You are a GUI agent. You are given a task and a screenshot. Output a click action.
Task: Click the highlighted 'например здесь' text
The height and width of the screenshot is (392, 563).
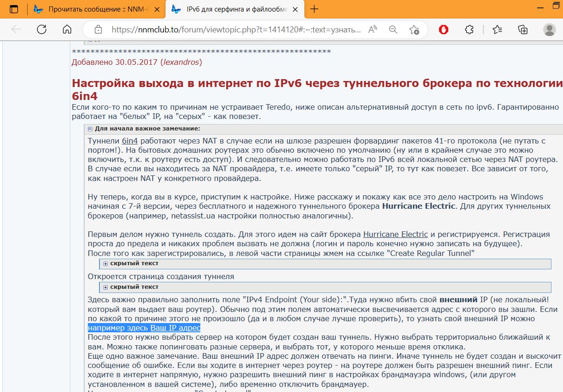point(118,328)
